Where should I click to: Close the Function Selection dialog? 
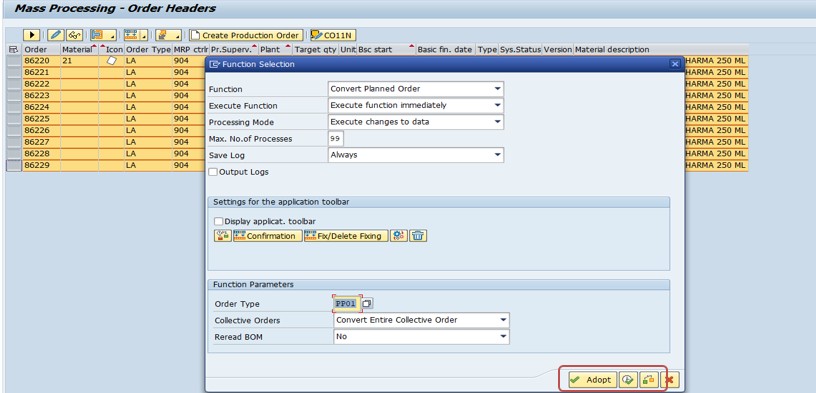[x=675, y=64]
